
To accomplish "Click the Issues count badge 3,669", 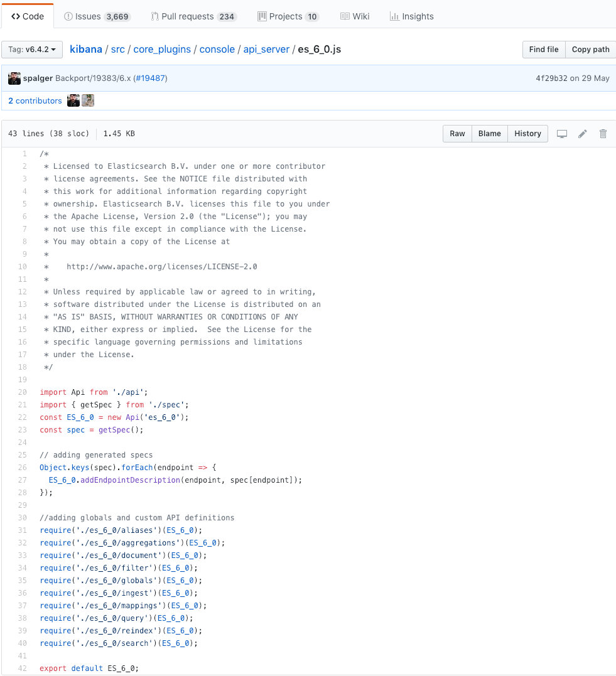I will pos(117,17).
